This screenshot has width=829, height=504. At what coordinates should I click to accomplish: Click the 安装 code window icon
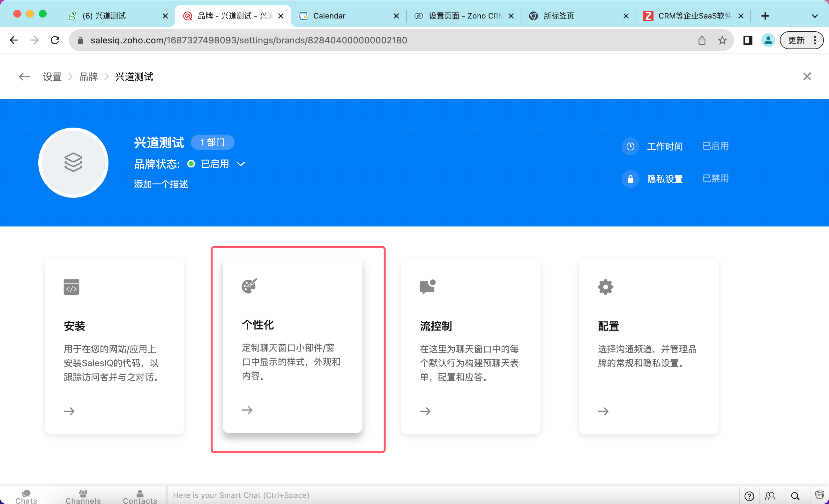71,287
